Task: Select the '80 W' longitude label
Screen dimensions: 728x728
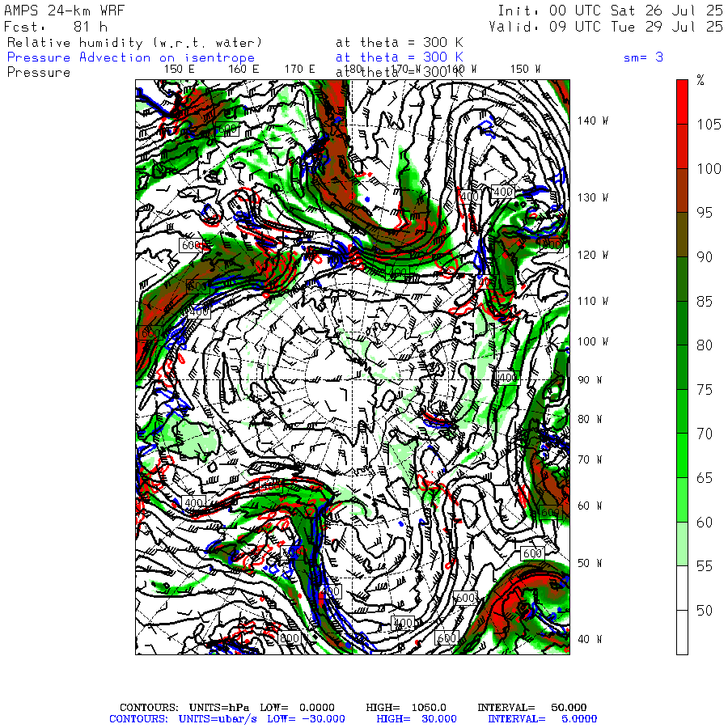Action: pos(590,419)
